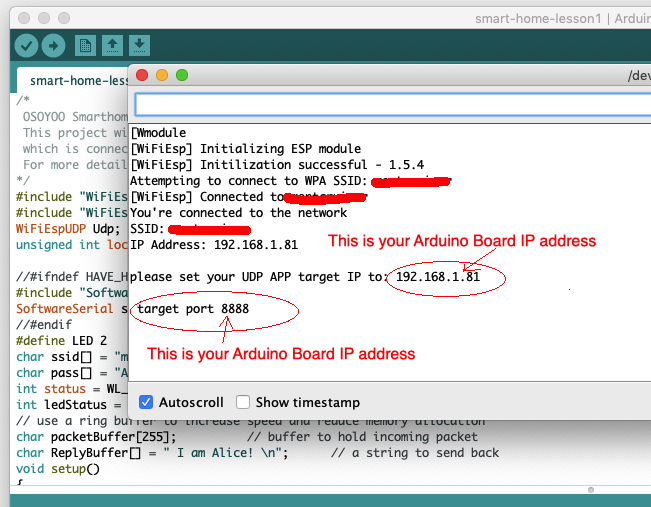Maximize serial monitor with green button
651x507 pixels.
click(182, 75)
